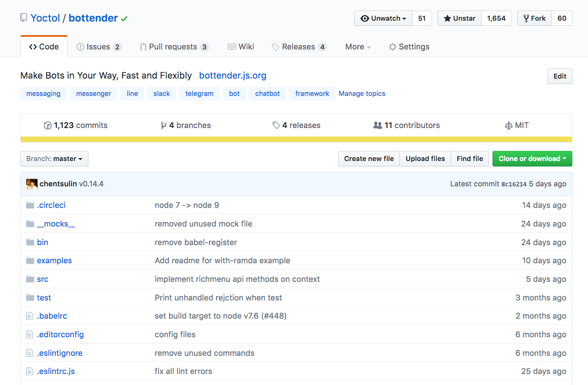Screen dimensions: 588x385
Task: View the 11 contributors
Action: pos(407,125)
